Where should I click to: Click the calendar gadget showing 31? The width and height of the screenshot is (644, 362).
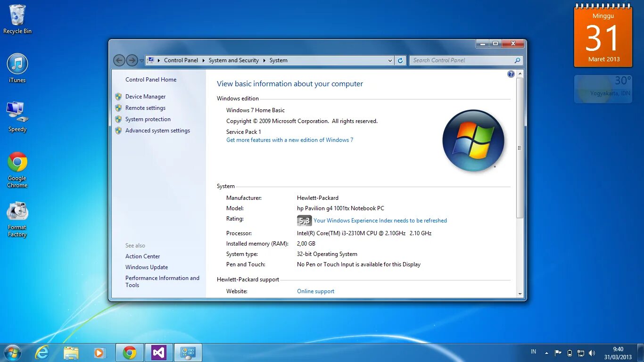coord(603,36)
